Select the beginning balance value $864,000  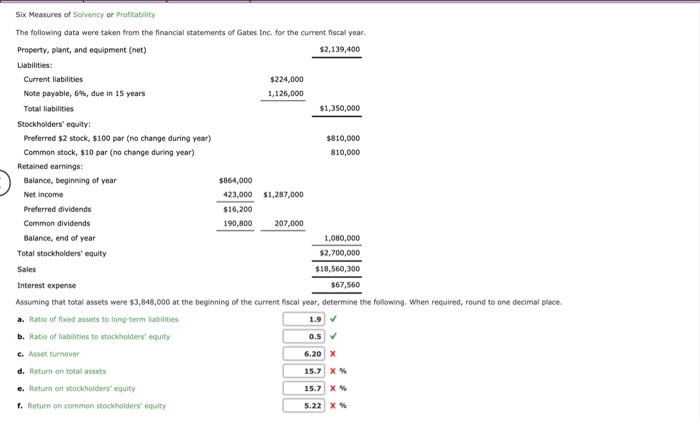[236, 181]
